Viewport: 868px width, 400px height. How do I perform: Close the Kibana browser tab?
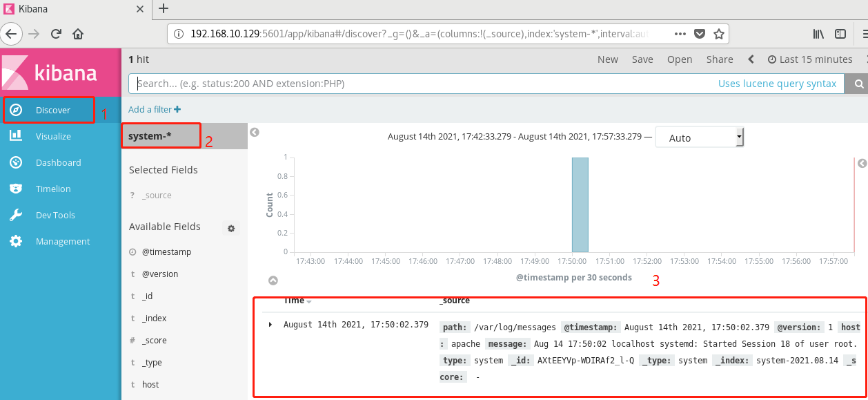pos(140,10)
